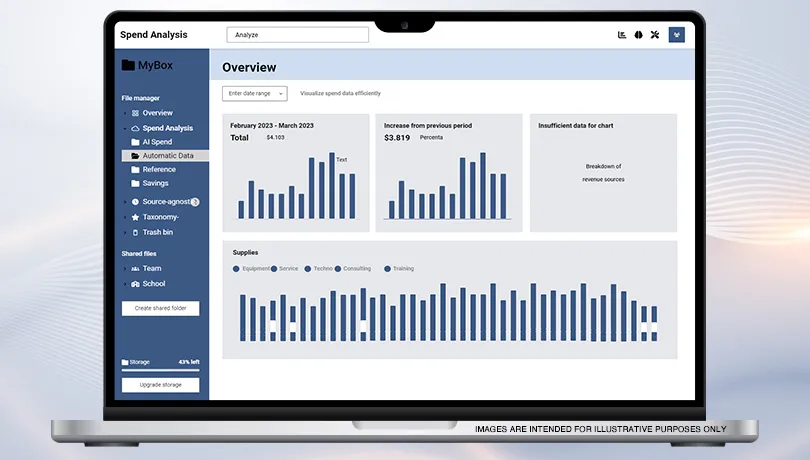Toggle the Equipment legend dot

(236, 269)
